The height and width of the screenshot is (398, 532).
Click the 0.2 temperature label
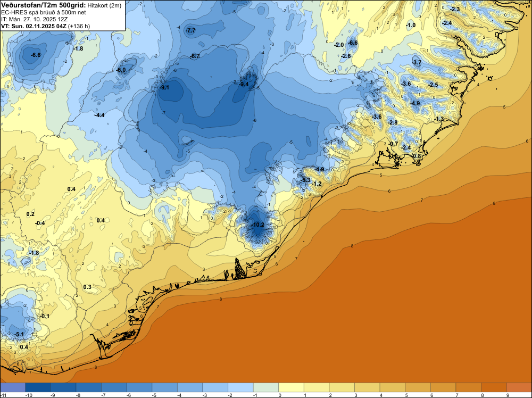[x=30, y=214]
